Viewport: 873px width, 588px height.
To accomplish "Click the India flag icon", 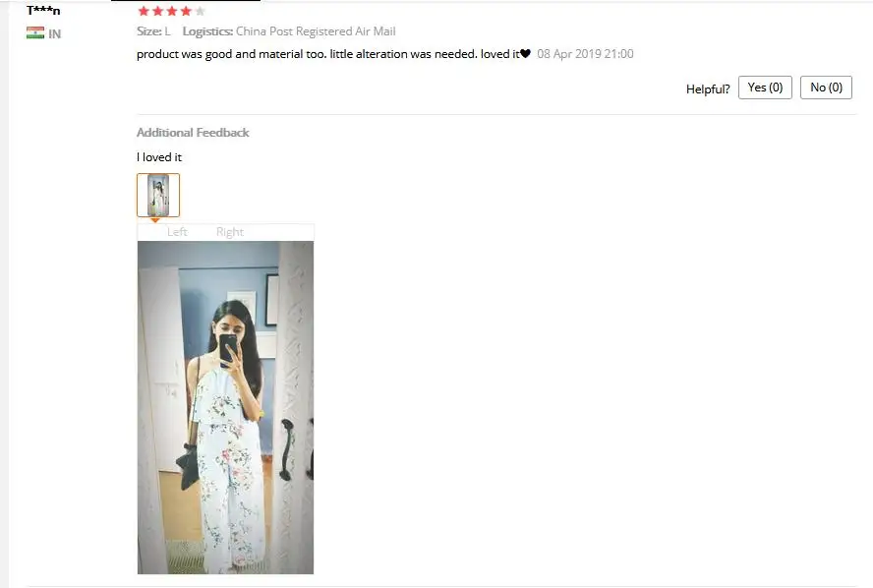I will (x=35, y=32).
